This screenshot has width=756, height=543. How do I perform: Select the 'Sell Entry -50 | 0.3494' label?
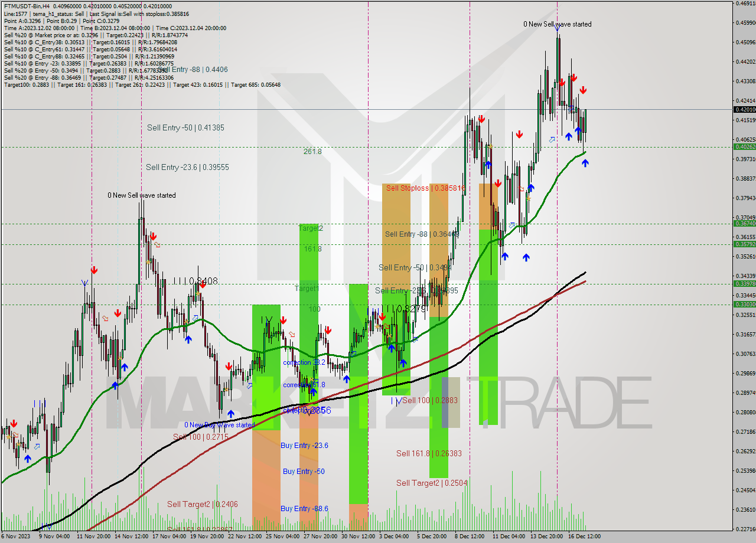[415, 268]
